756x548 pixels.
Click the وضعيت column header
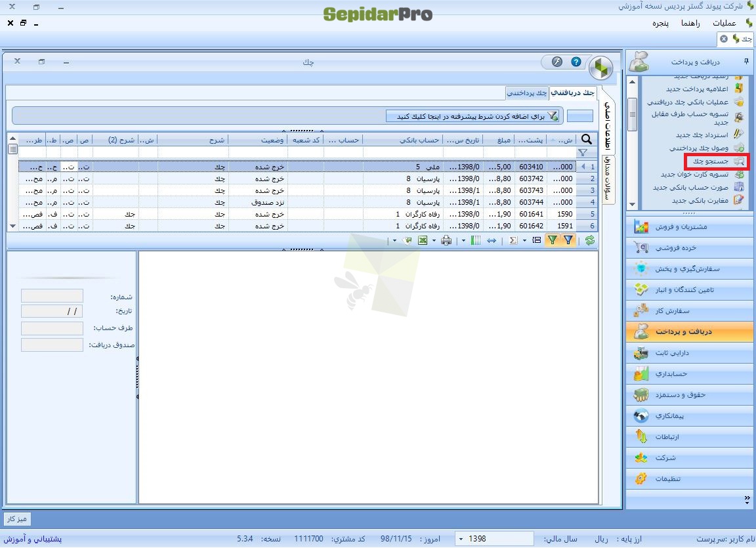(272, 140)
